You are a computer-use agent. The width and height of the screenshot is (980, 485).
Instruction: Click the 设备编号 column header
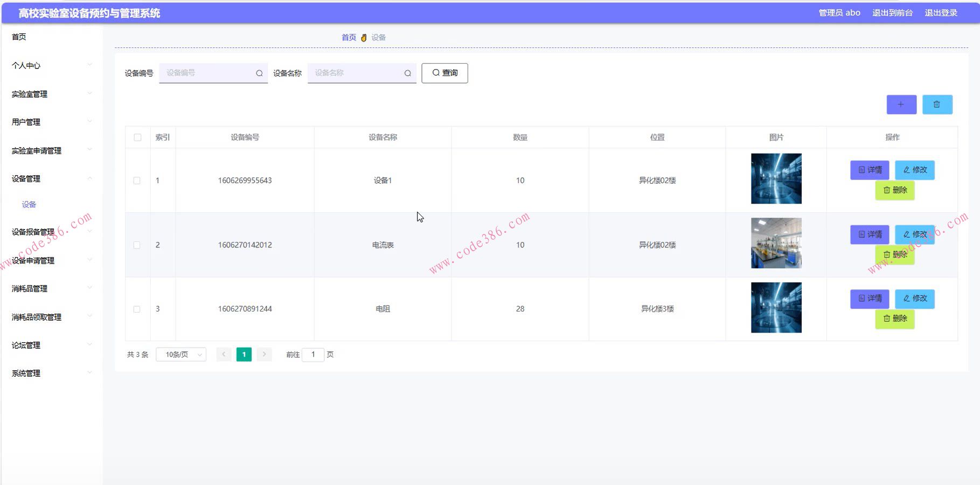click(245, 137)
